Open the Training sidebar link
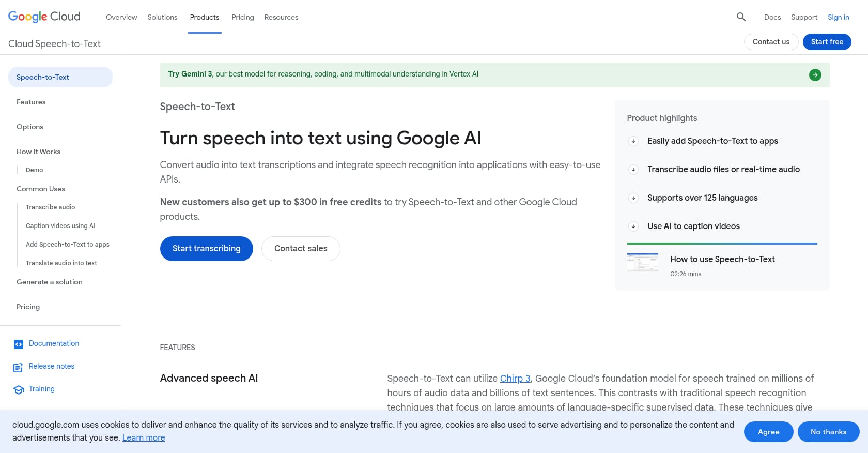 pyautogui.click(x=42, y=389)
